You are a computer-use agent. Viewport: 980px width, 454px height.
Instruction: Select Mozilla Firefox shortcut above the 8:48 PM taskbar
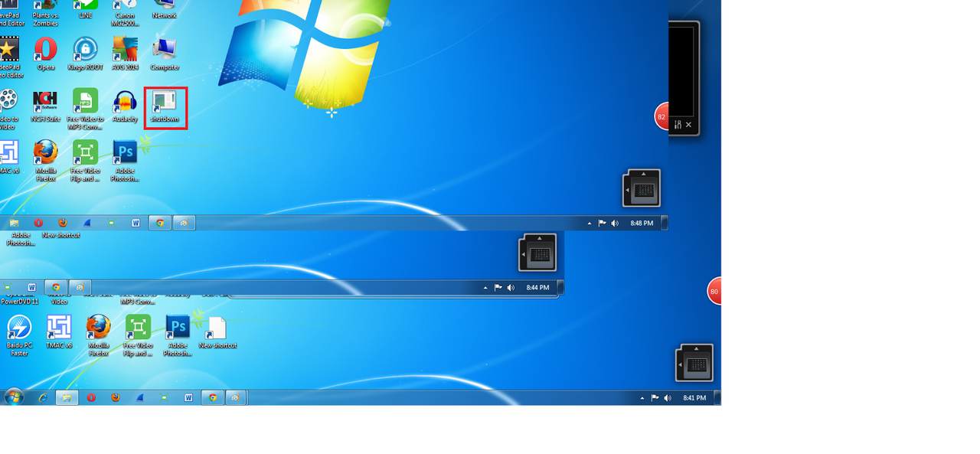pyautogui.click(x=45, y=161)
